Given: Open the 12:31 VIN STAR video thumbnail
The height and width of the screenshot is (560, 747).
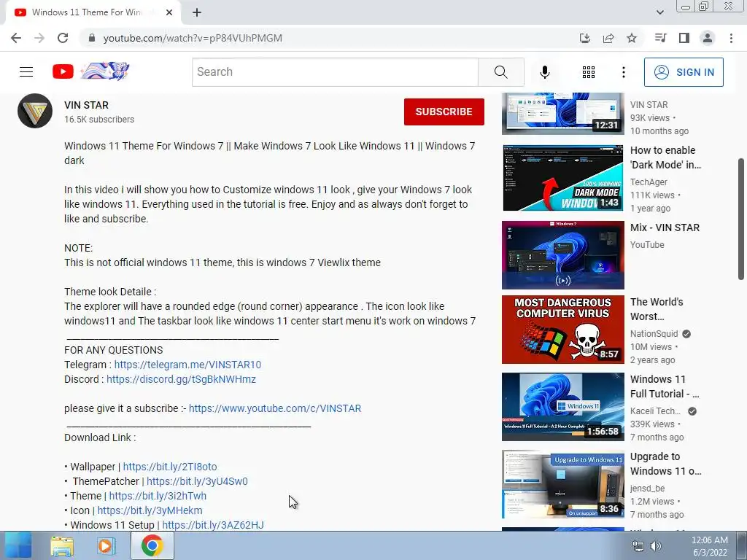Looking at the screenshot, I should point(562,114).
